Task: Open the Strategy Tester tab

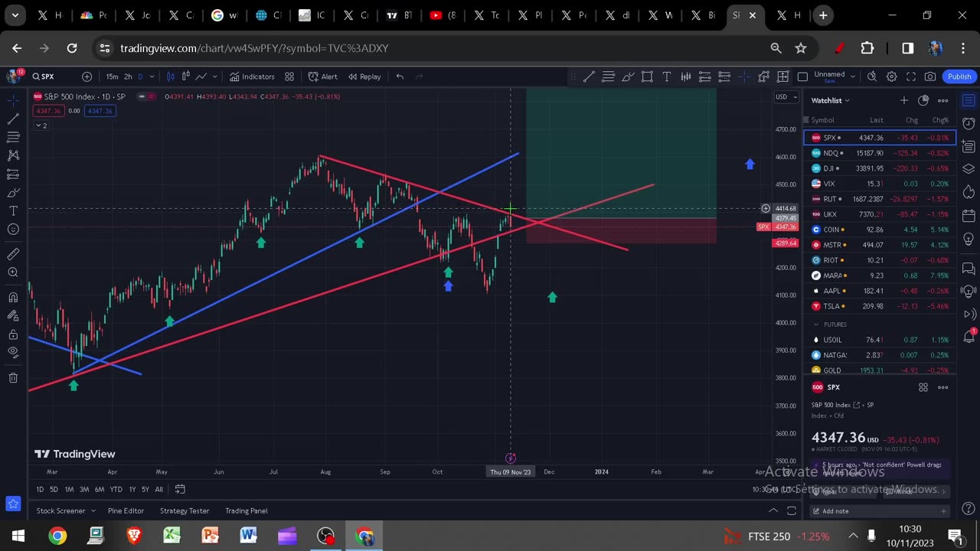Action: [x=185, y=510]
